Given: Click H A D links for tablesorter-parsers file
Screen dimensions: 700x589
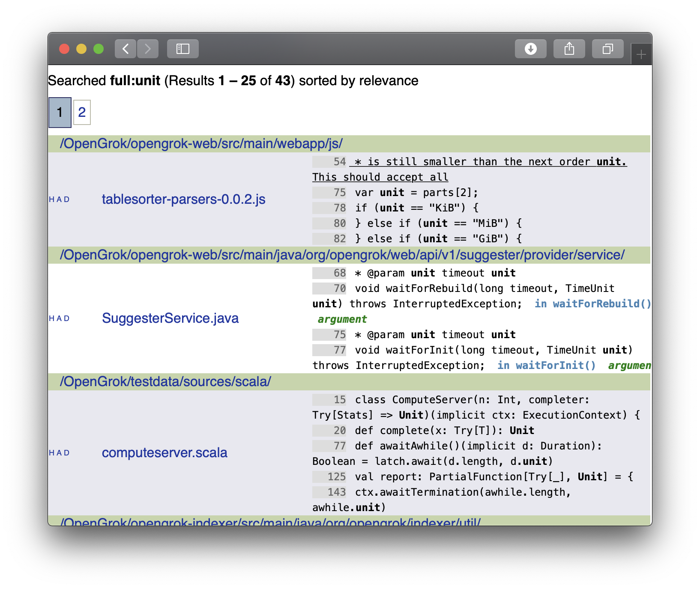Looking at the screenshot, I should click(59, 199).
